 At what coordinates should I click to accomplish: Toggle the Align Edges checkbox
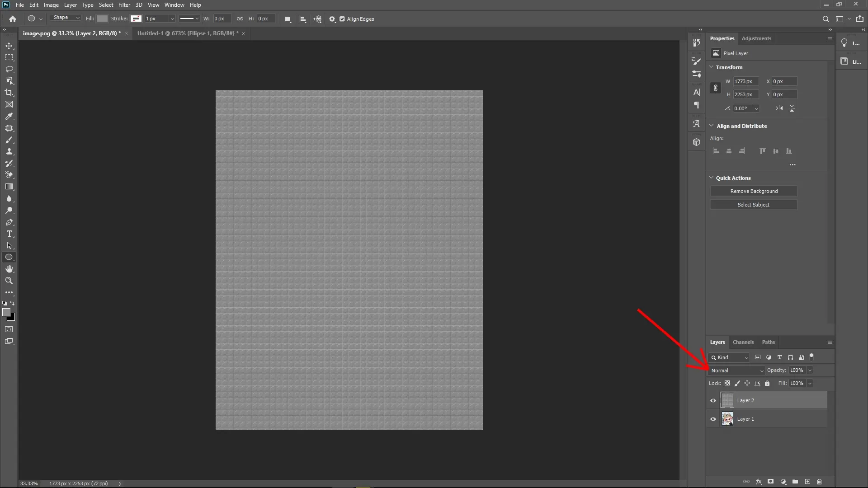coord(343,19)
